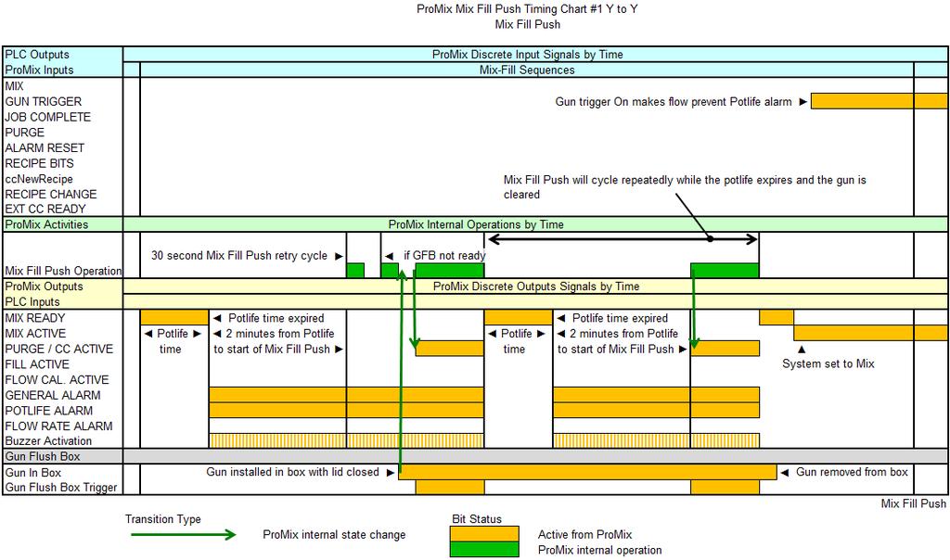The height and width of the screenshot is (560, 950).
Task: Click the 'ProMix Outputs' section label
Action: [x=44, y=286]
